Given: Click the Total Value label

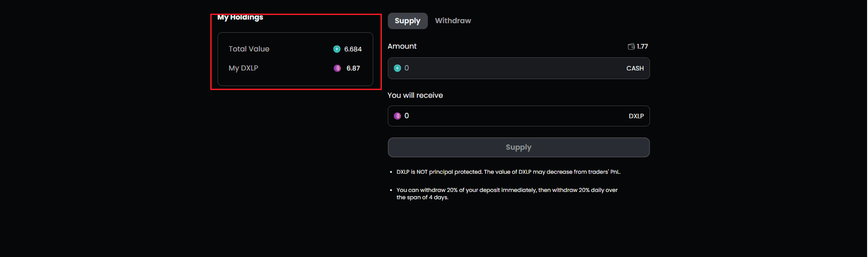Looking at the screenshot, I should point(249,49).
